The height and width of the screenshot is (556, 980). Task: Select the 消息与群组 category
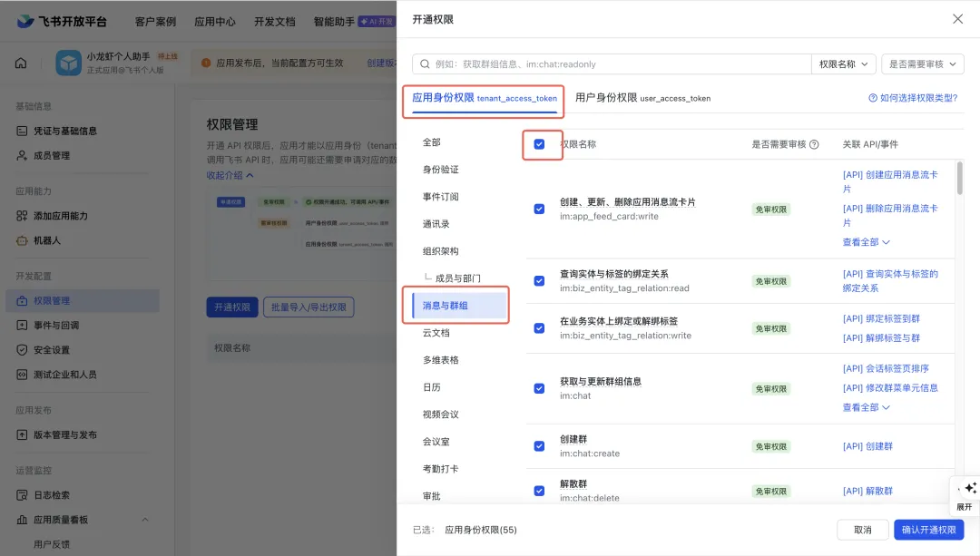point(459,306)
